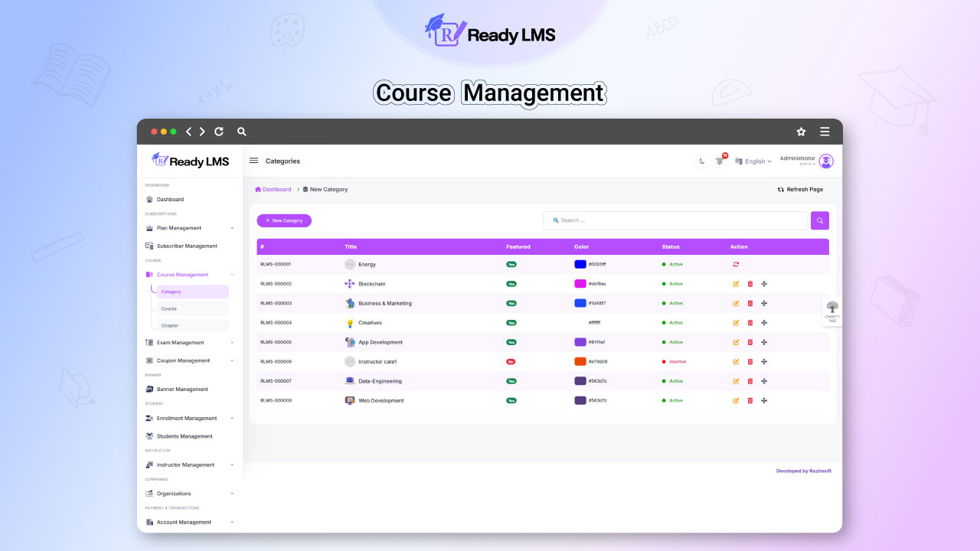This screenshot has width=980, height=551.
Task: Click the restore icon for Energy row
Action: tap(736, 265)
